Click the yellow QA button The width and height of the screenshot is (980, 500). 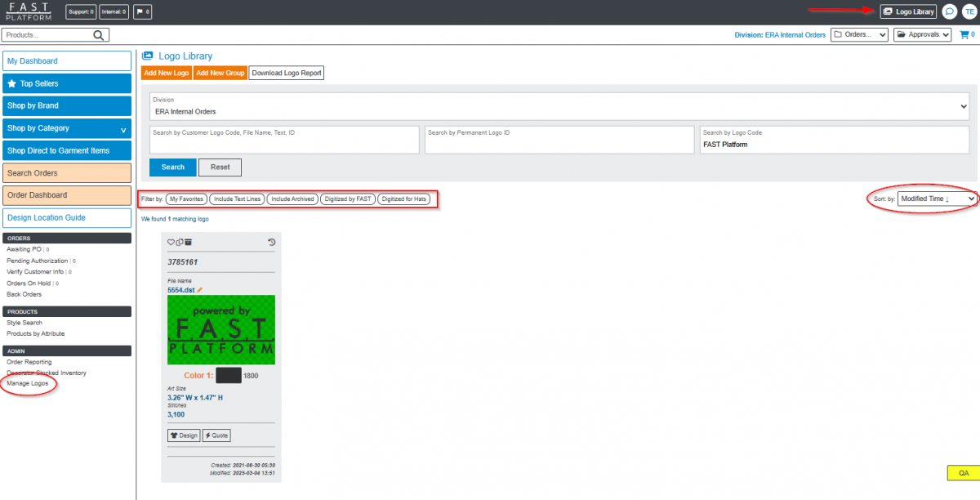pos(963,473)
